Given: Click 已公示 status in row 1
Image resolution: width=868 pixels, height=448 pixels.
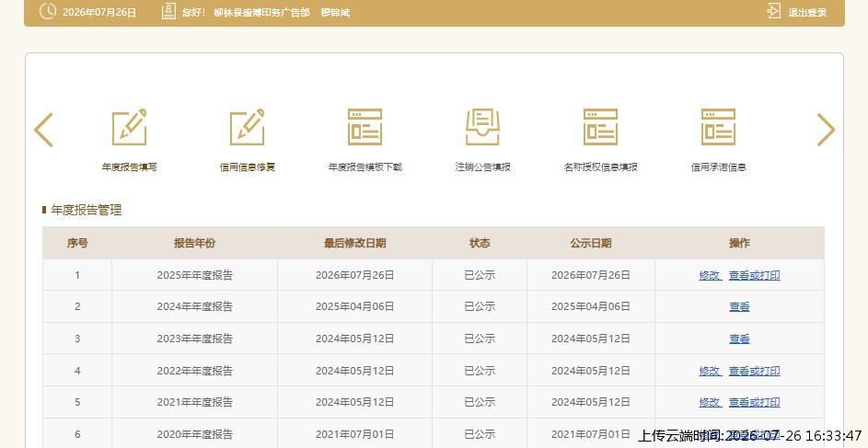Looking at the screenshot, I should 480,275.
